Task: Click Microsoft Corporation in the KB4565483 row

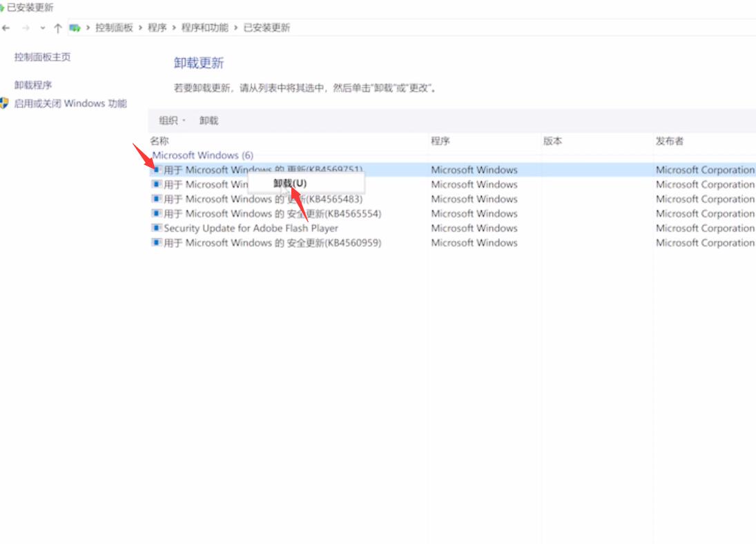Action: click(x=705, y=199)
